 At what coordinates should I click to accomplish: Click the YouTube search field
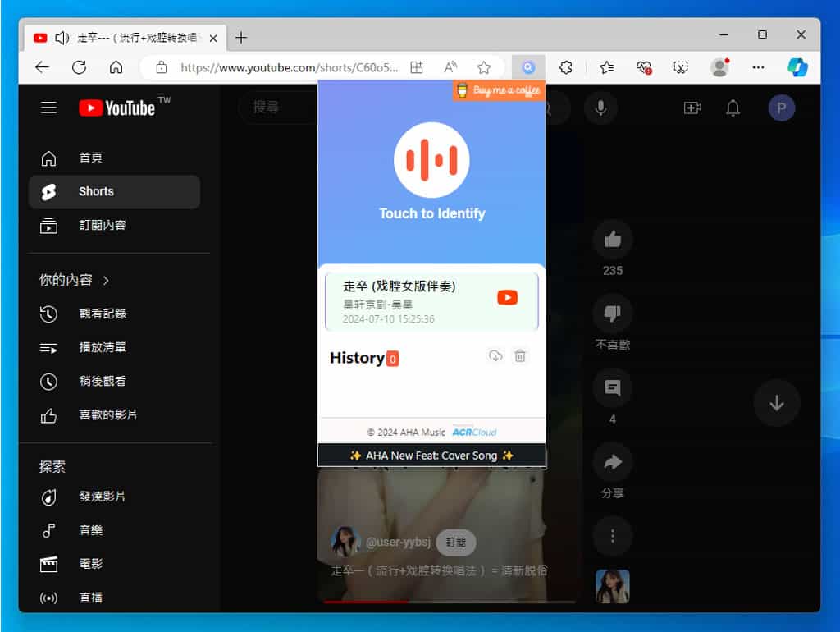click(279, 108)
